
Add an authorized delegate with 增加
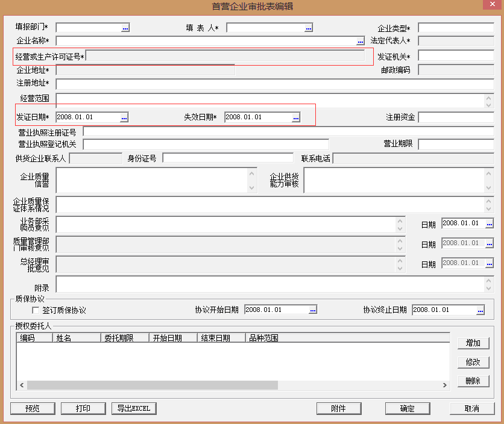pos(473,343)
